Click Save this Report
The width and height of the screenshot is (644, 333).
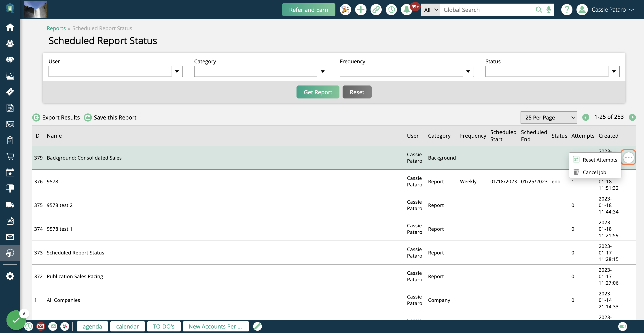pos(110,117)
